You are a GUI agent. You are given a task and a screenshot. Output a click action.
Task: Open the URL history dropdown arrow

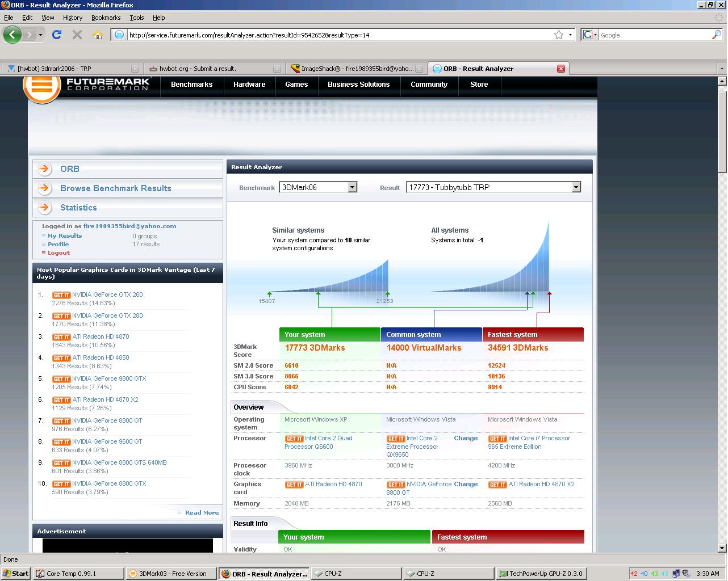pyautogui.click(x=571, y=35)
